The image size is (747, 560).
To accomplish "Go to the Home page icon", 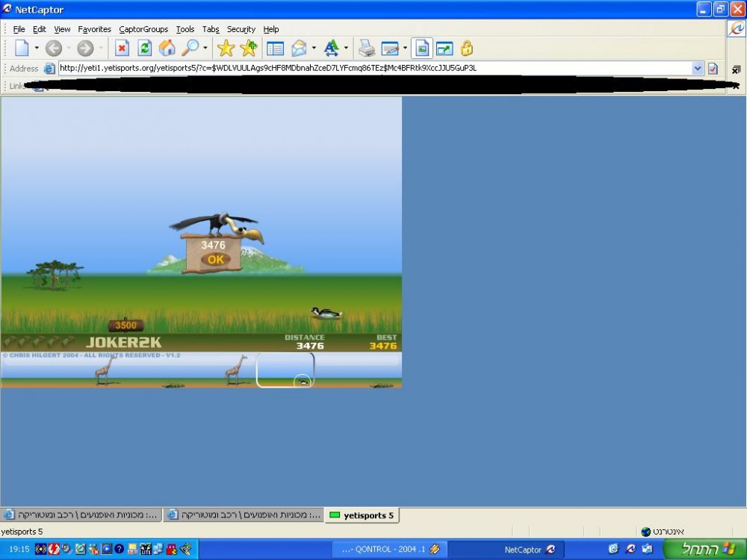I will [167, 48].
